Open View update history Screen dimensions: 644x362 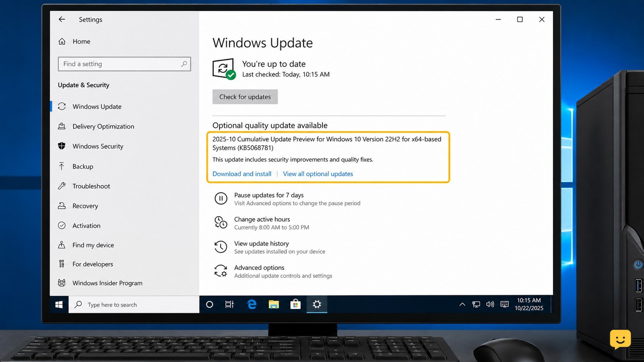pos(262,243)
